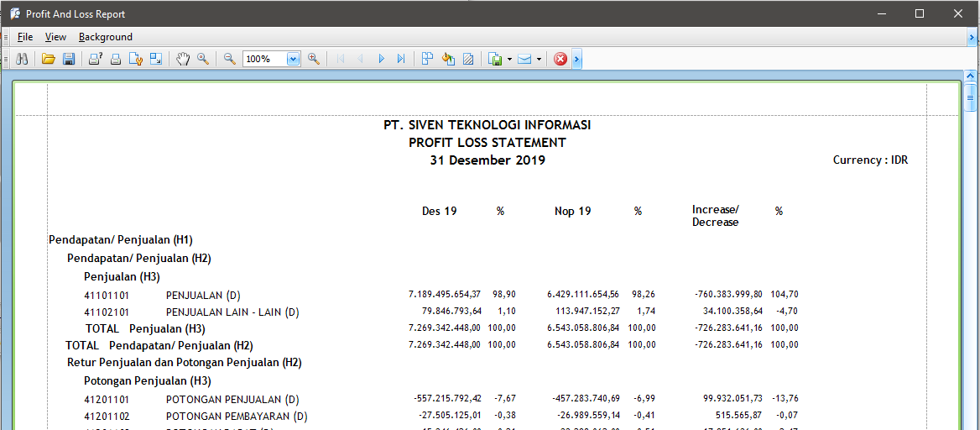Click the value 7.189.495.654,37
The image size is (980, 430).
(445, 294)
